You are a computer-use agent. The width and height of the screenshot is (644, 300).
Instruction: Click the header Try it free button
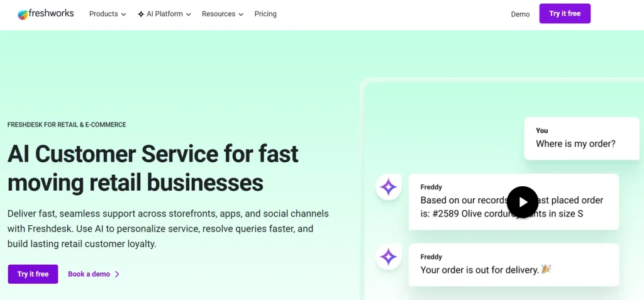[565, 14]
